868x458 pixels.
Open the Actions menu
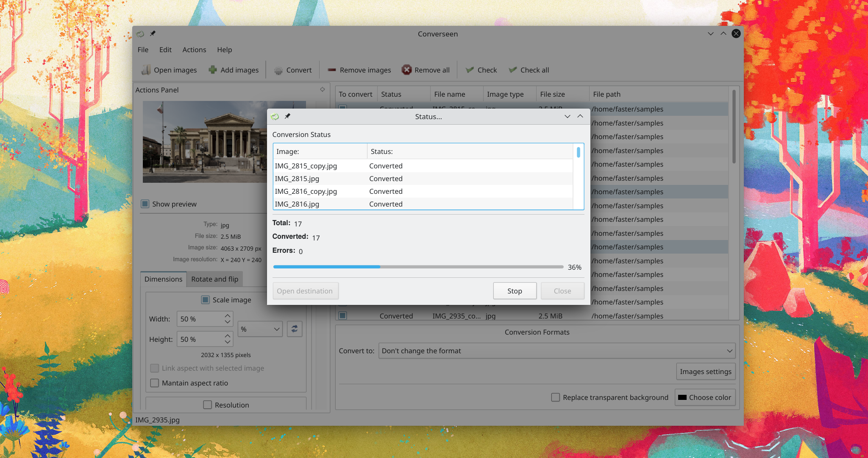pyautogui.click(x=194, y=50)
